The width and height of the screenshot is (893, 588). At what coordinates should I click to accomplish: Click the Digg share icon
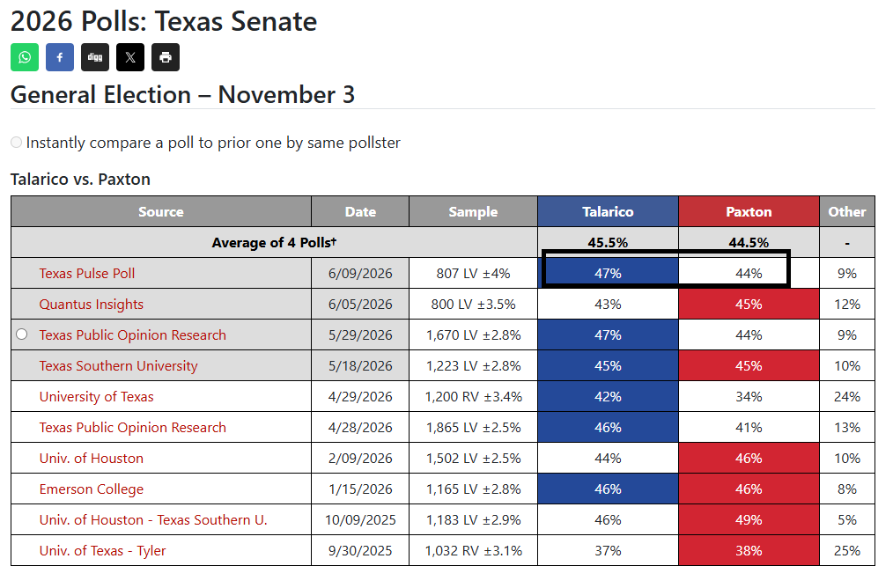point(95,57)
